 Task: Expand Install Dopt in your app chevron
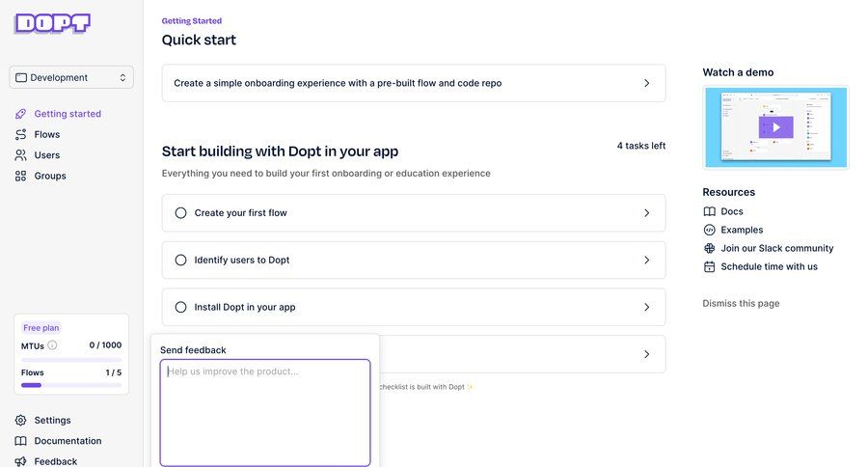pyautogui.click(x=646, y=307)
